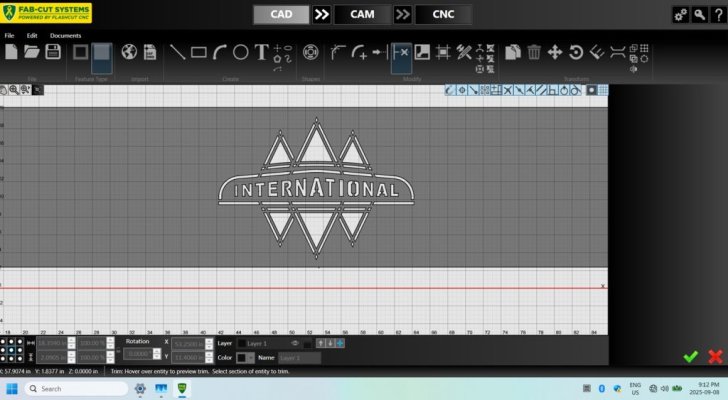Open a file with the folder icon
Image resolution: width=728 pixels, height=400 pixels.
pyautogui.click(x=32, y=52)
